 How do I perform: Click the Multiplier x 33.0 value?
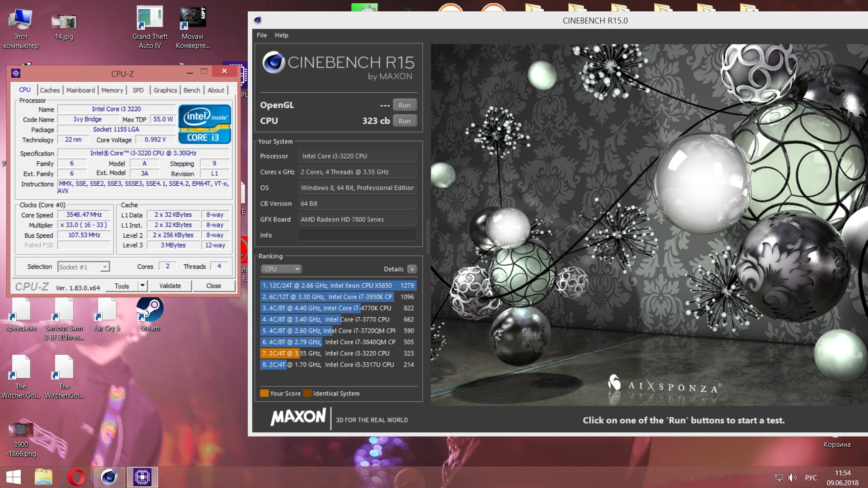pyautogui.click(x=84, y=225)
